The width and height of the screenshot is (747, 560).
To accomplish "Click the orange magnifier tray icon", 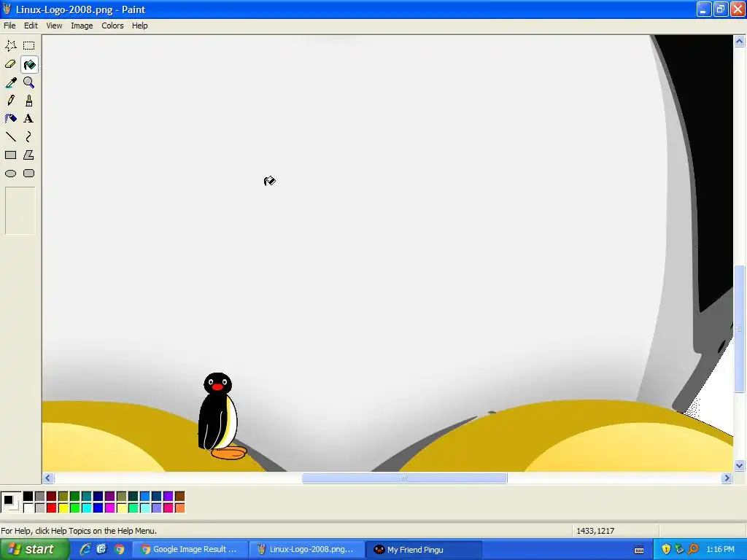I will coord(693,550).
